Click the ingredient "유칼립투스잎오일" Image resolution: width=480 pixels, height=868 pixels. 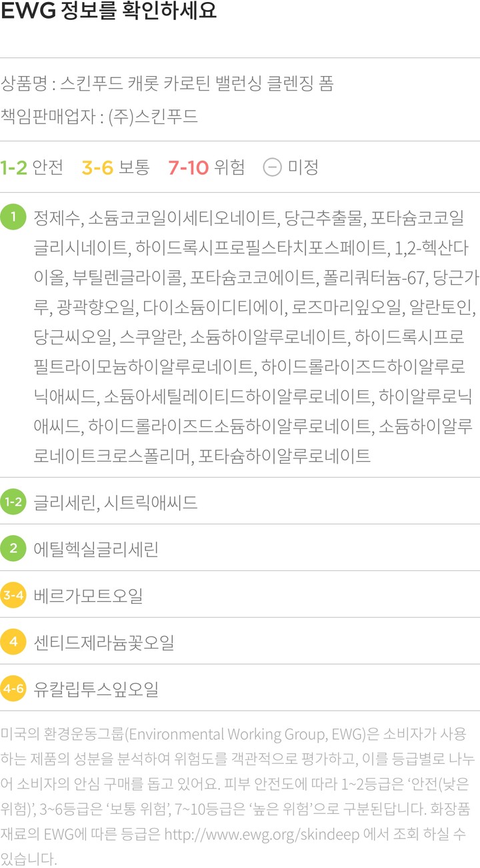[x=96, y=689]
